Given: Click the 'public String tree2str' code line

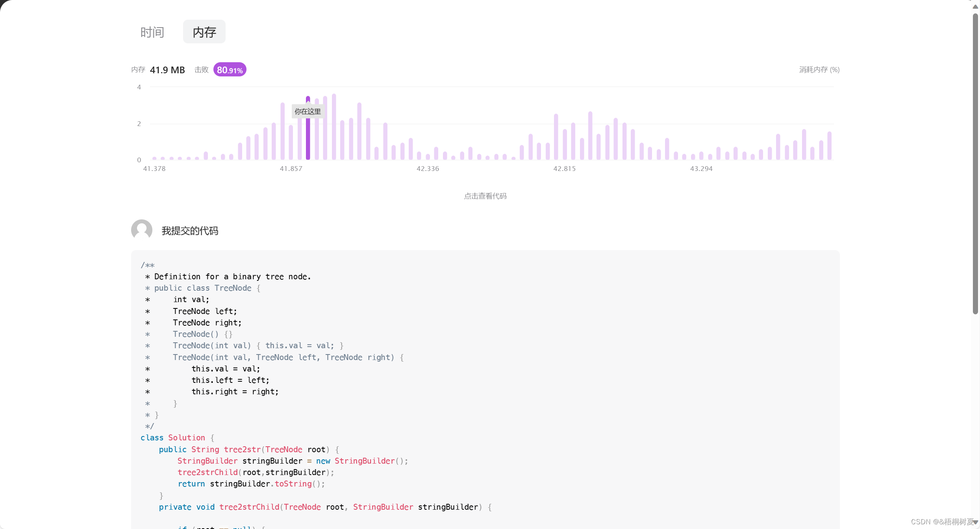Looking at the screenshot, I should point(249,449).
